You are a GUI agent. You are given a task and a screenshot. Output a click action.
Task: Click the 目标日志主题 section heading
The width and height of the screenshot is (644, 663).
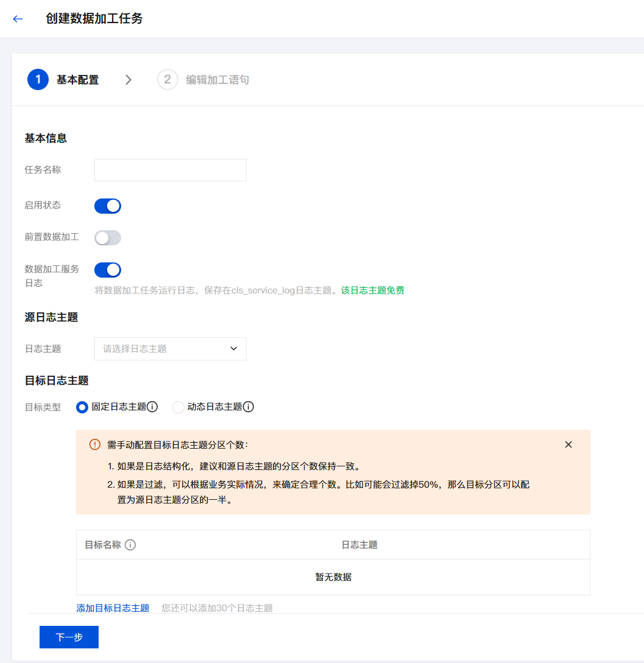[57, 381]
